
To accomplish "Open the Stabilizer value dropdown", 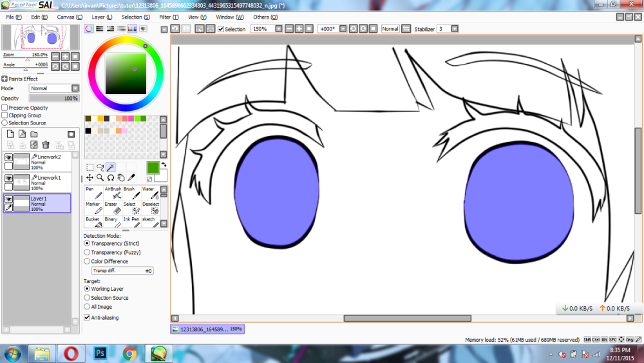I will tap(455, 29).
